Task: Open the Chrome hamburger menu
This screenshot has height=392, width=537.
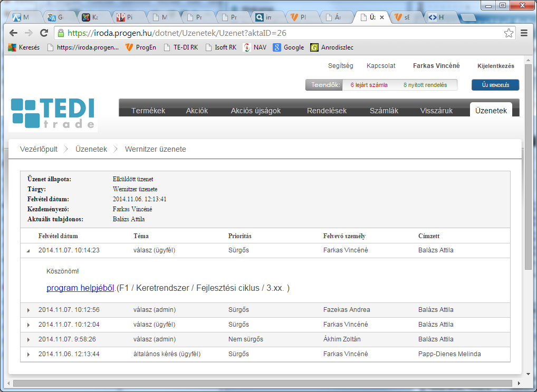Action: point(524,33)
